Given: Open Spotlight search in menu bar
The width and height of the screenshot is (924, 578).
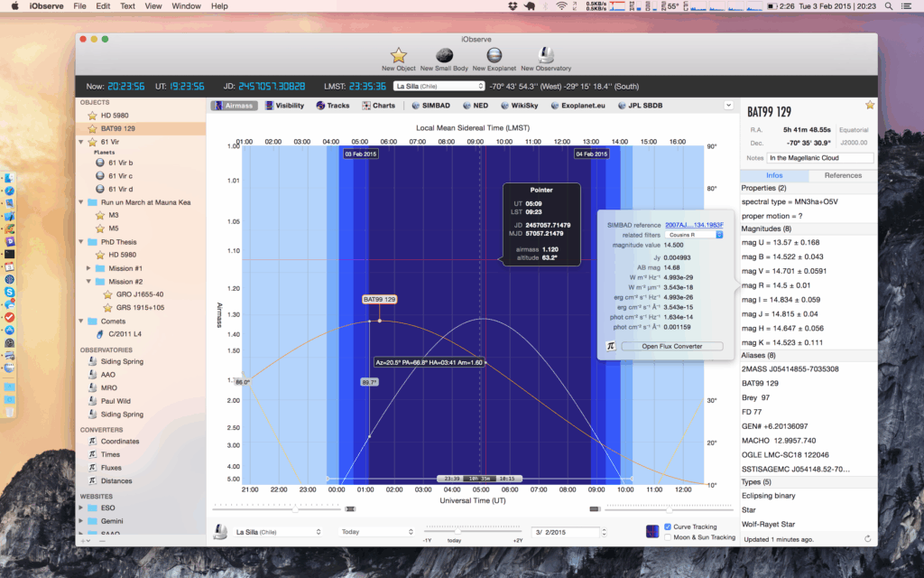Looking at the screenshot, I should (889, 6).
